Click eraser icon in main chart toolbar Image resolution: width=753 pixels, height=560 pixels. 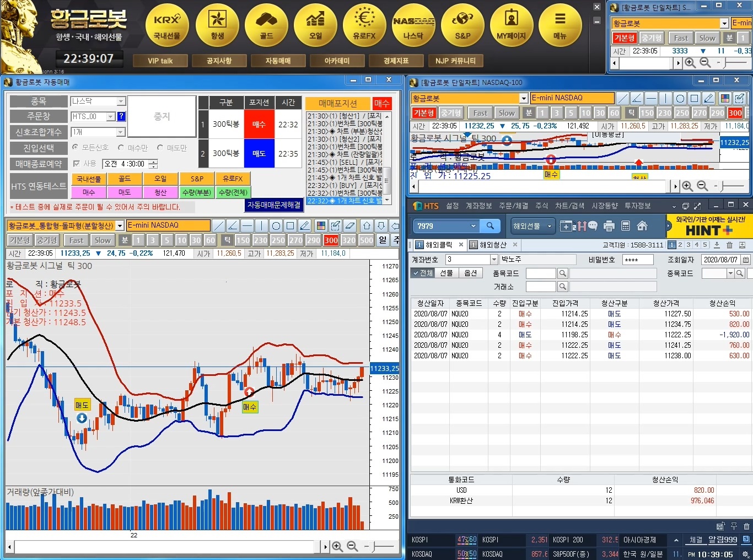(349, 225)
